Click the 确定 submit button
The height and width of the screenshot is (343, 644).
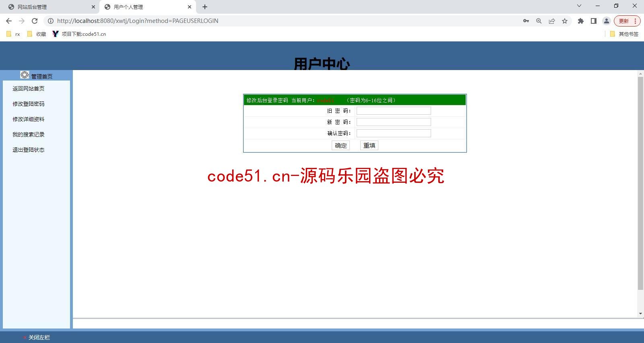point(341,145)
